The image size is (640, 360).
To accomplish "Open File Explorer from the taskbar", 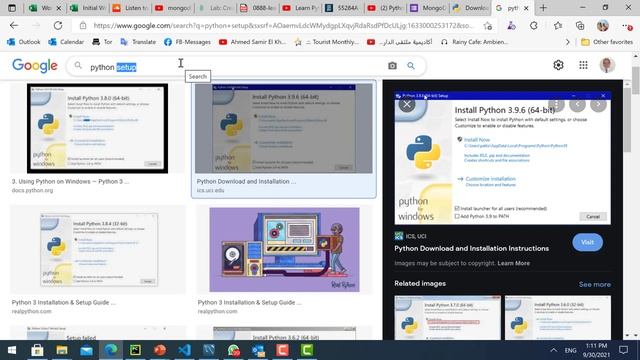I will (x=62, y=350).
